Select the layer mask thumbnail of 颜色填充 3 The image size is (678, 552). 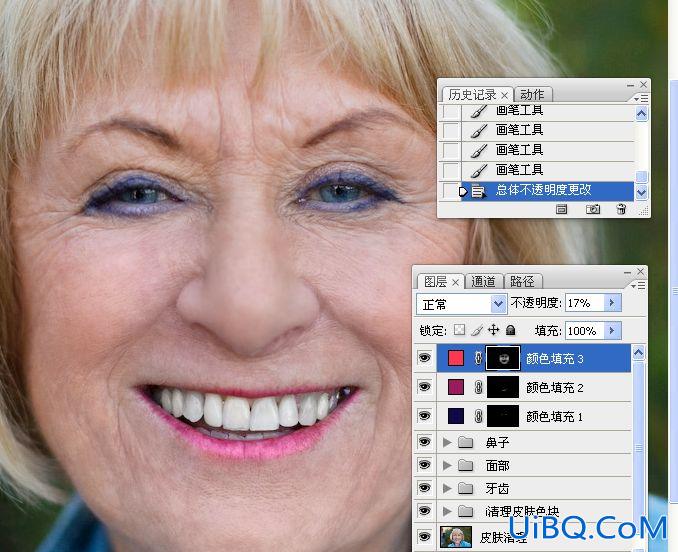coord(503,358)
